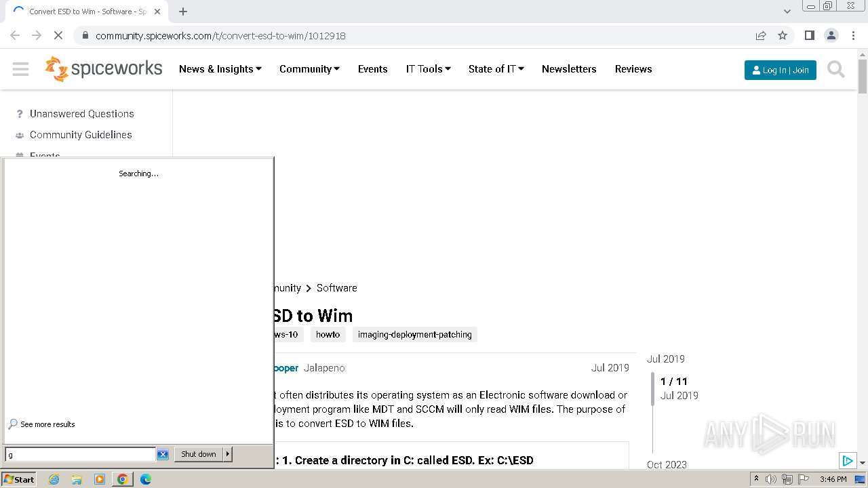Show hidden tray icons arrow
Image resolution: width=868 pixels, height=488 pixels.
pyautogui.click(x=756, y=479)
